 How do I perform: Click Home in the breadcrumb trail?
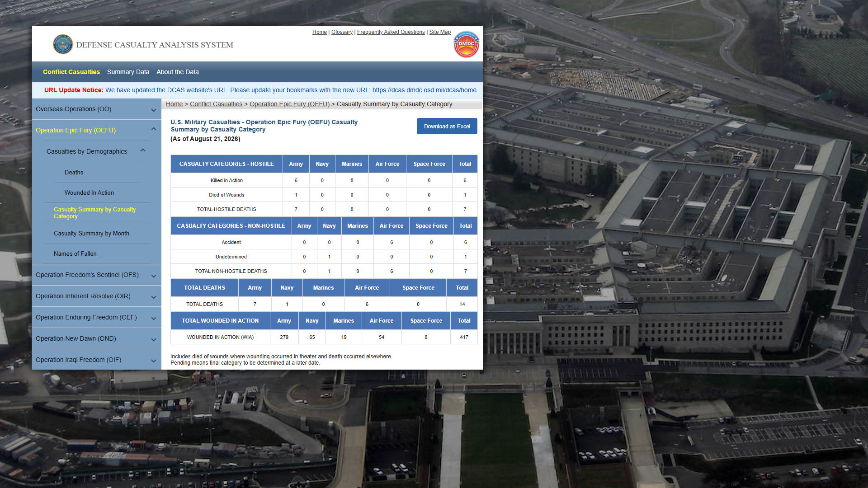pos(174,104)
